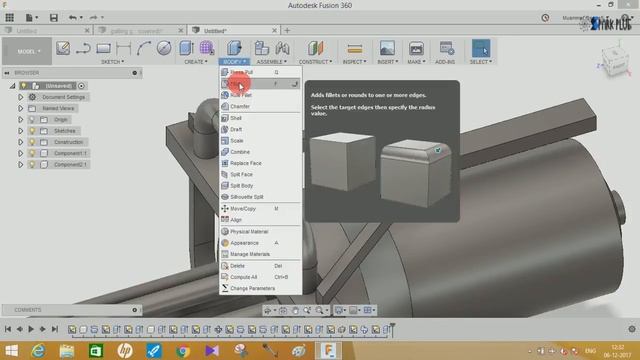
Task: Expand Component1:1 tree node
Action: (20, 153)
